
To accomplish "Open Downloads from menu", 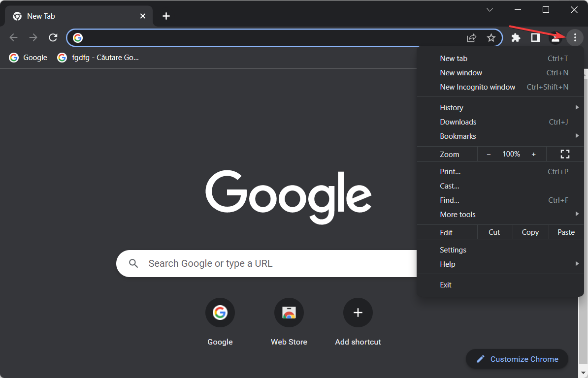I will point(500,122).
